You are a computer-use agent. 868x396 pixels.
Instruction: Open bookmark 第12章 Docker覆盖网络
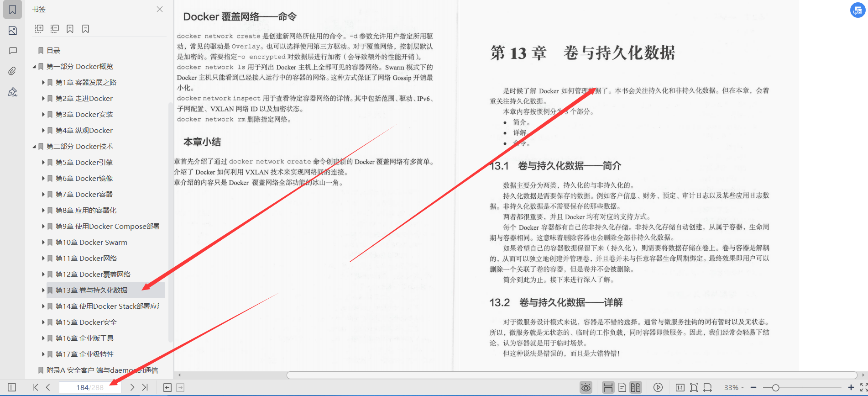[93, 275]
